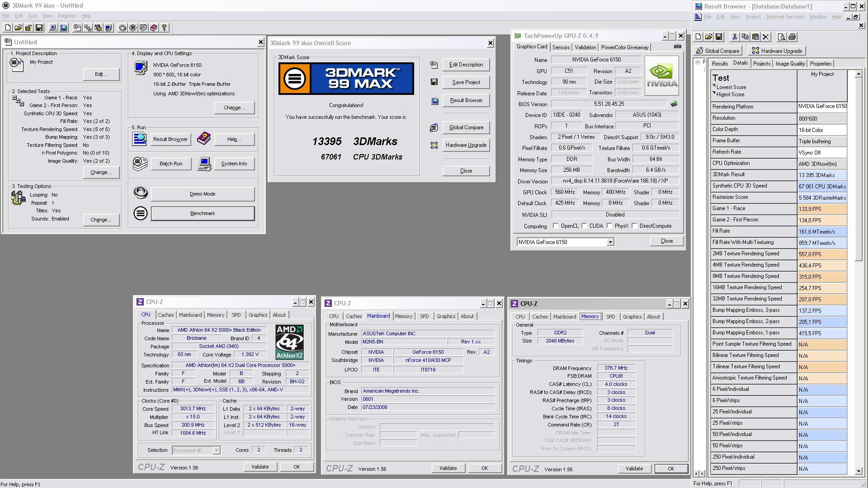
Task: Click System Info computer icon in 3DMark toolbar
Action: 53,28
